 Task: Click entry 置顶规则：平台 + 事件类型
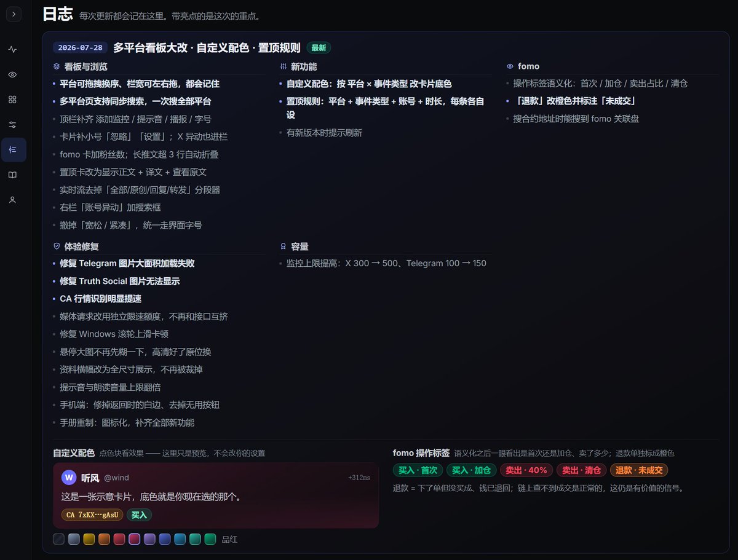386,108
